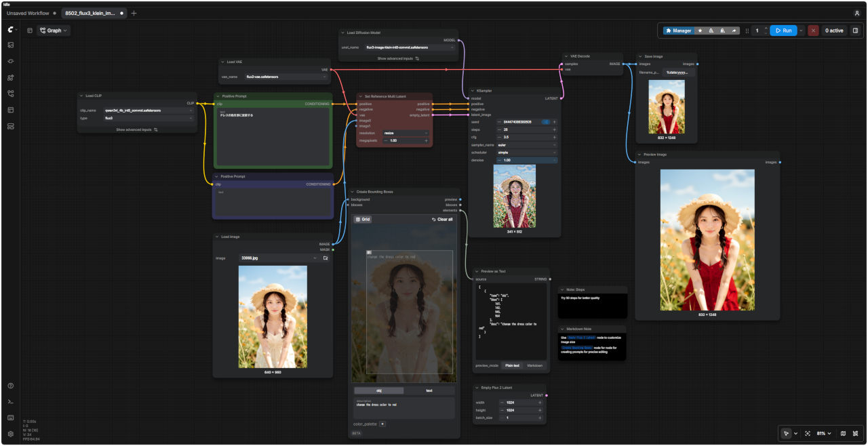Open the node library sidebar icon

point(11,61)
